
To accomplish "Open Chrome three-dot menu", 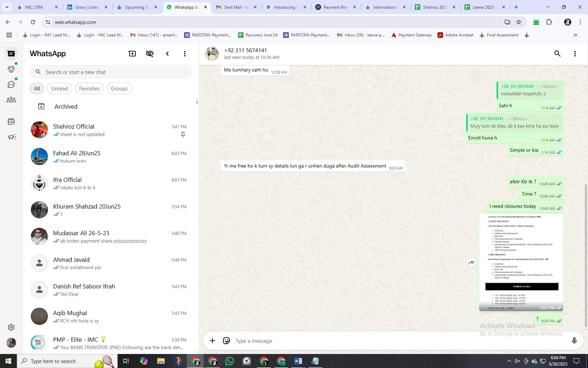I will 580,22.
